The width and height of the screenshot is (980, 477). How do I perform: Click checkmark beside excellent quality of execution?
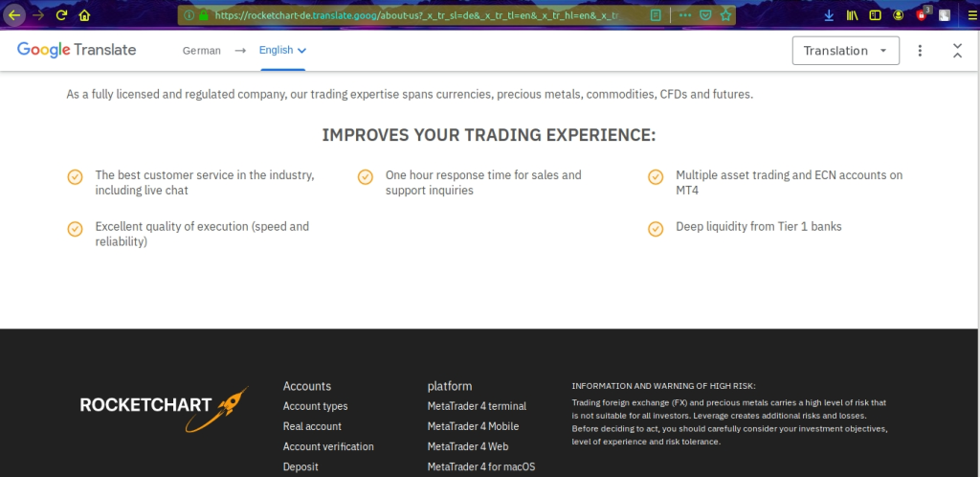75,229
